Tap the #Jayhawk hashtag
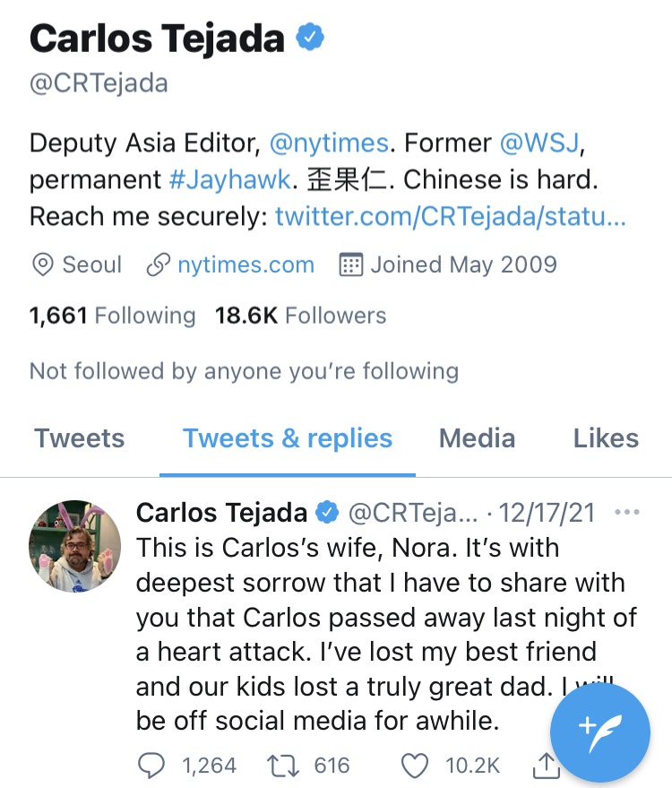 (x=229, y=180)
